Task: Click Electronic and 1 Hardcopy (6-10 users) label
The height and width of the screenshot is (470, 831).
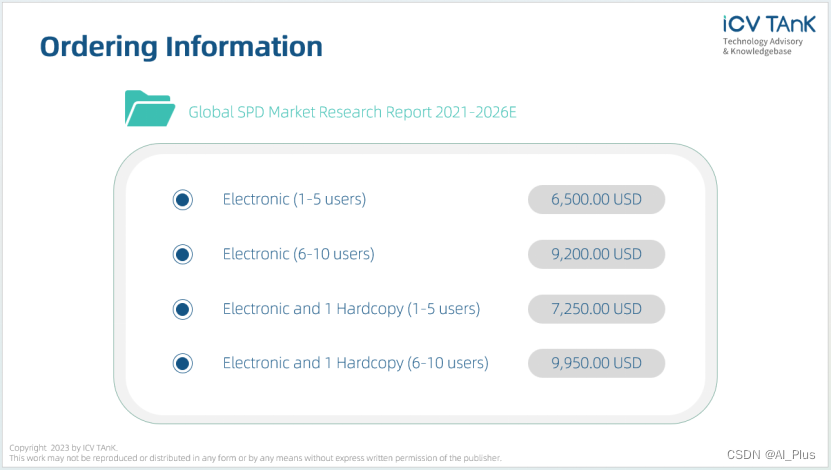Action: (x=356, y=363)
